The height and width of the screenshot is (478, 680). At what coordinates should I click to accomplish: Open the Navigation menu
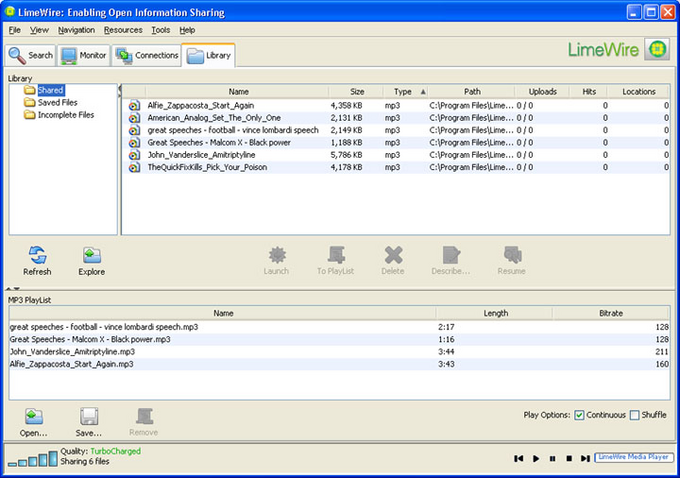click(x=76, y=30)
